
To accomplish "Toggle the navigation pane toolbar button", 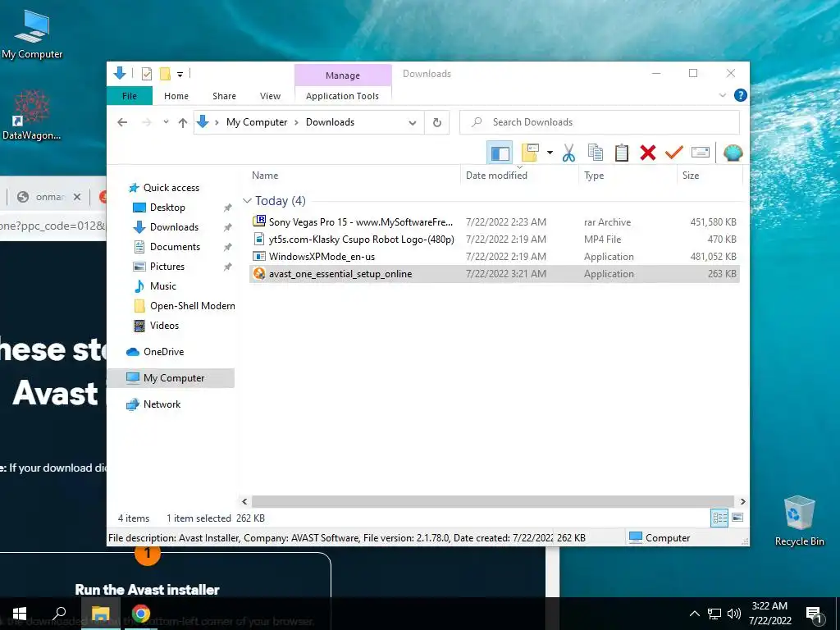I will pyautogui.click(x=500, y=153).
